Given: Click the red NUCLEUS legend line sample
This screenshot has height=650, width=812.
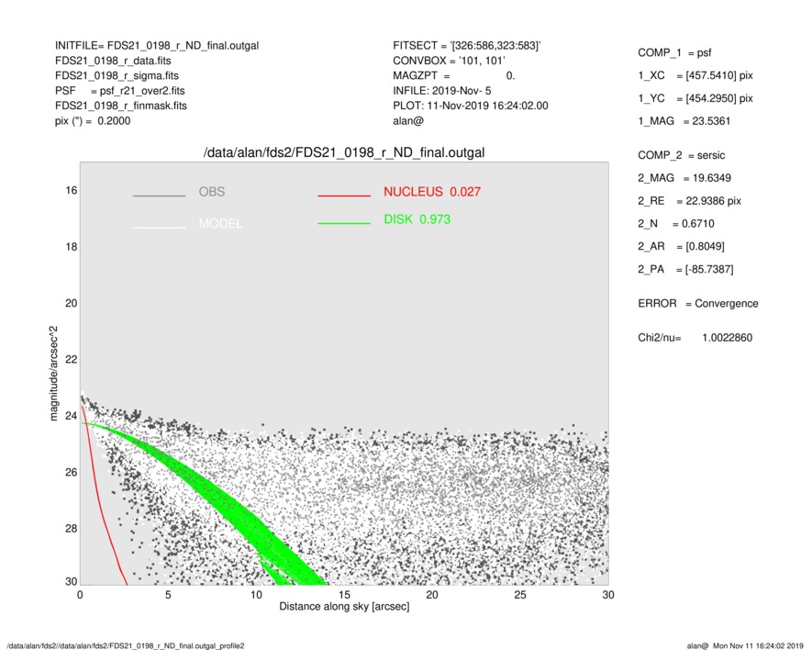Looking at the screenshot, I should click(344, 196).
